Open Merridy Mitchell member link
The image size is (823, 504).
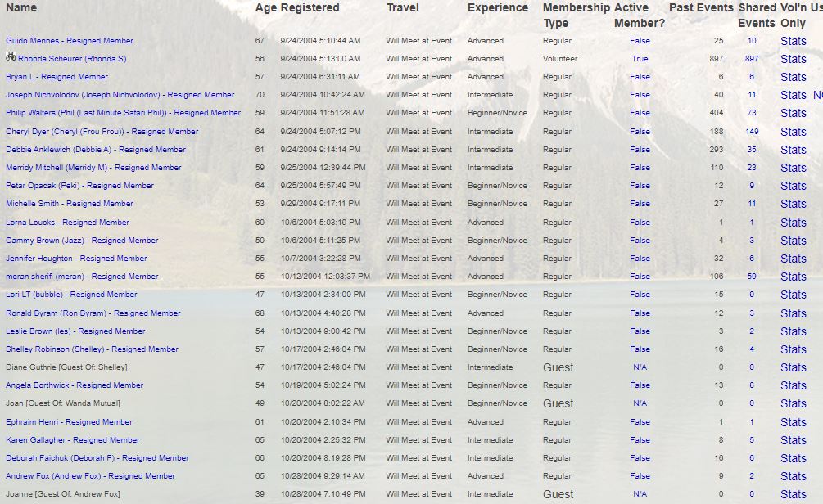pyautogui.click(x=93, y=168)
